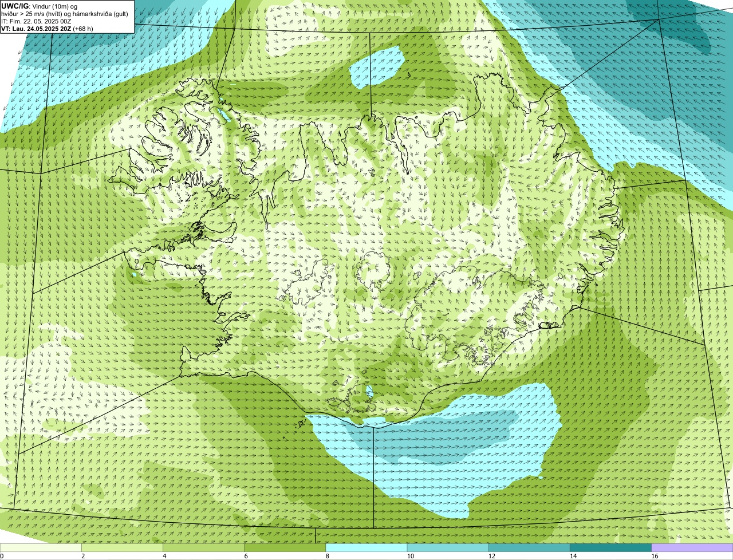This screenshot has height=560, width=733.
Task: Click the legend scale label '16'
Action: [x=654, y=556]
